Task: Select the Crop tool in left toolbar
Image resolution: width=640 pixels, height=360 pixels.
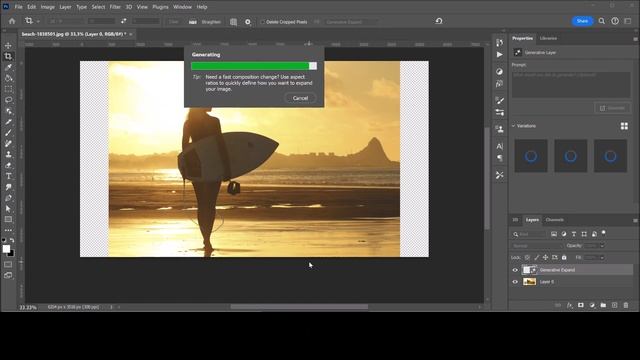Action: tap(8, 56)
